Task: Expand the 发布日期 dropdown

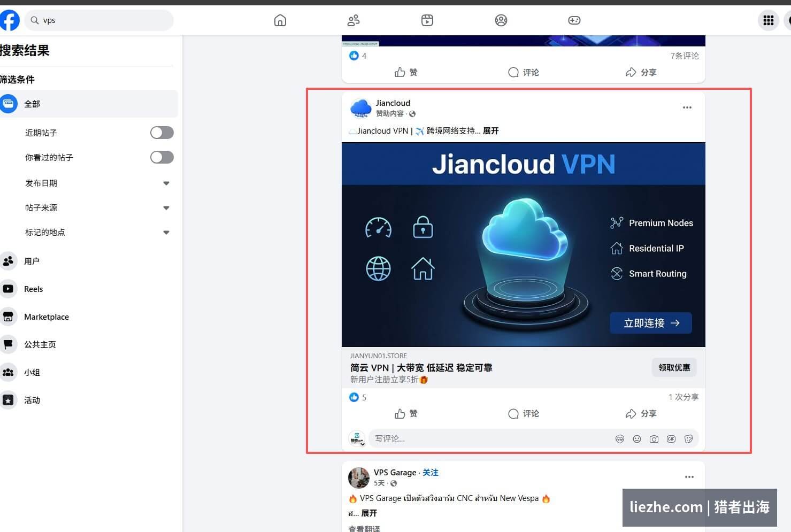Action: point(166,183)
